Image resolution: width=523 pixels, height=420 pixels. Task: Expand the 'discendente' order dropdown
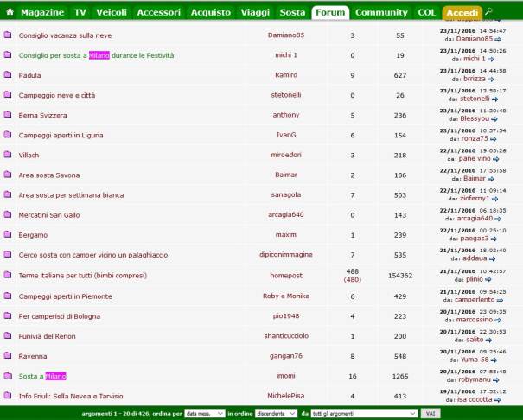(x=276, y=414)
